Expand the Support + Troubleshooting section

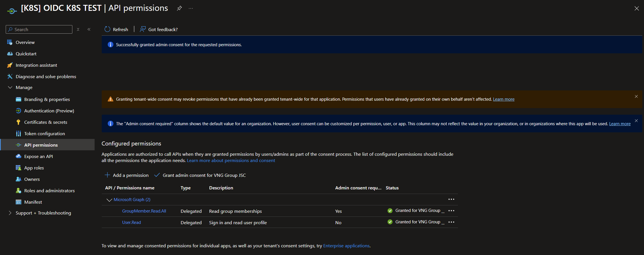(10, 213)
